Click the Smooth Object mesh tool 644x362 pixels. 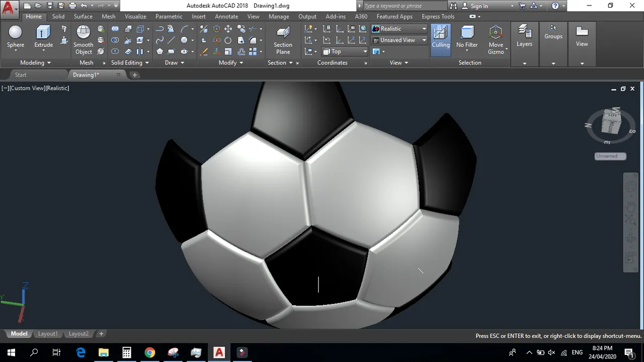click(83, 39)
